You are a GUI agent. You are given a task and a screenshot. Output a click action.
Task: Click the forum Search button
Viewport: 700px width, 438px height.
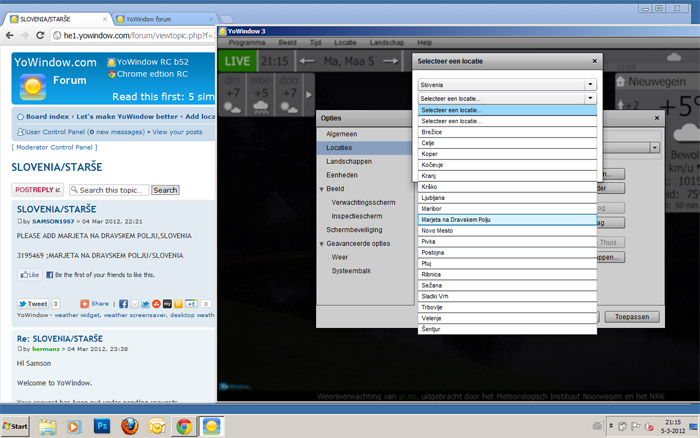pos(165,190)
